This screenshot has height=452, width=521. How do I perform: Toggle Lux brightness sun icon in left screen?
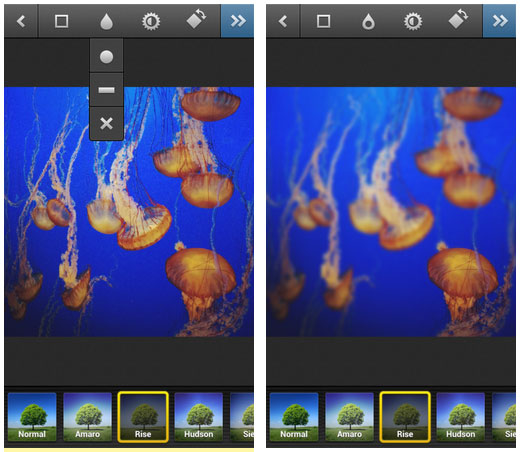tap(151, 22)
